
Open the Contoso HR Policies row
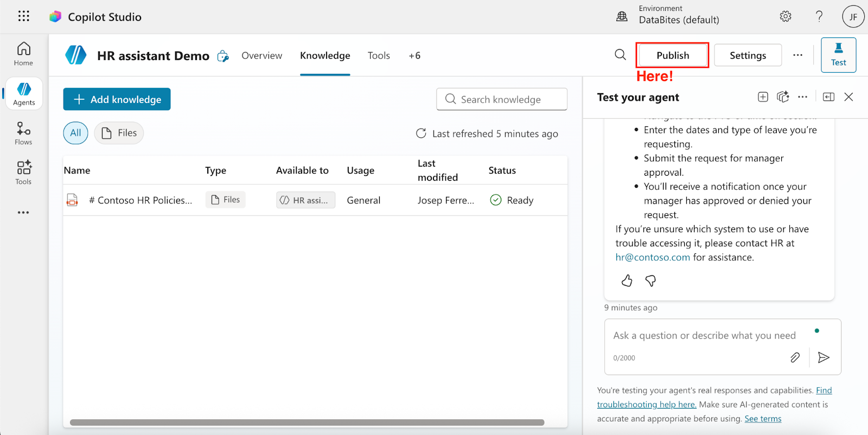pyautogui.click(x=315, y=200)
